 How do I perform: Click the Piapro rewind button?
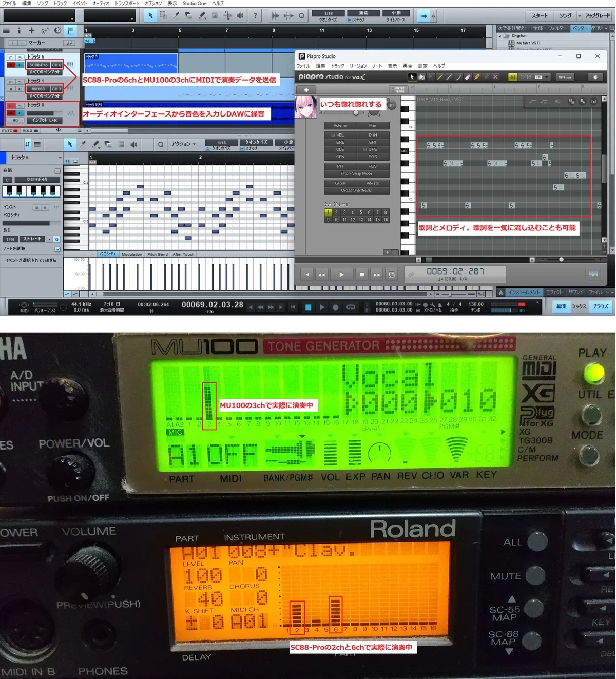[x=321, y=275]
